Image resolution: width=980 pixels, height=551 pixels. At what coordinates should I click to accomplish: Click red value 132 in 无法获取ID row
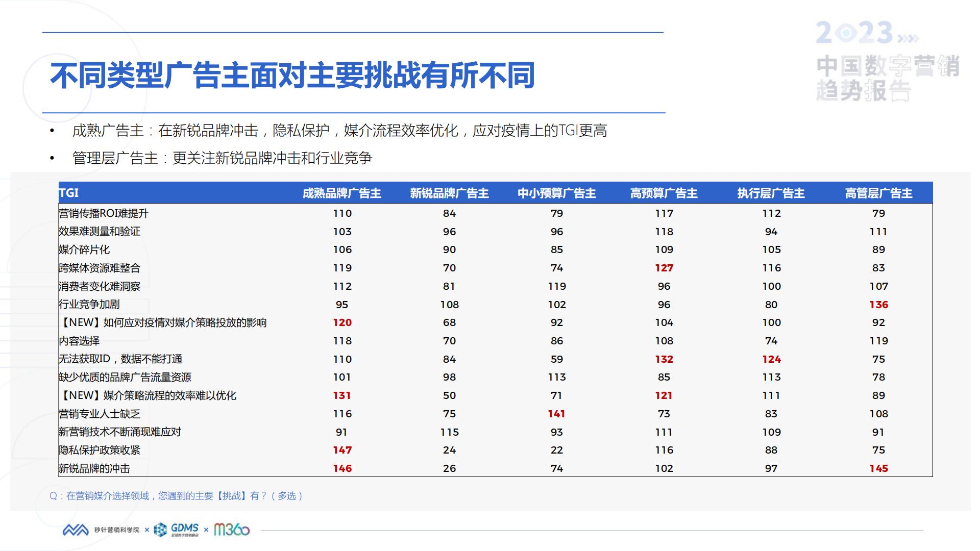point(664,359)
